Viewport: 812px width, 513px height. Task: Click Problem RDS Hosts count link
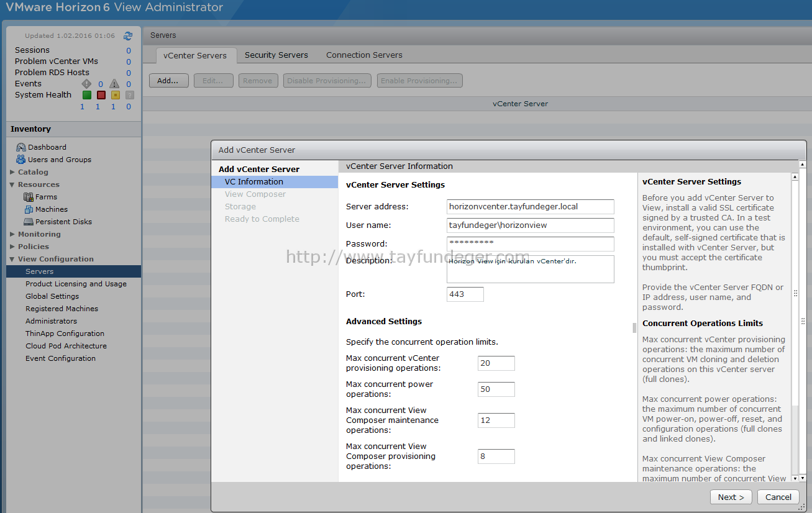[x=129, y=73]
